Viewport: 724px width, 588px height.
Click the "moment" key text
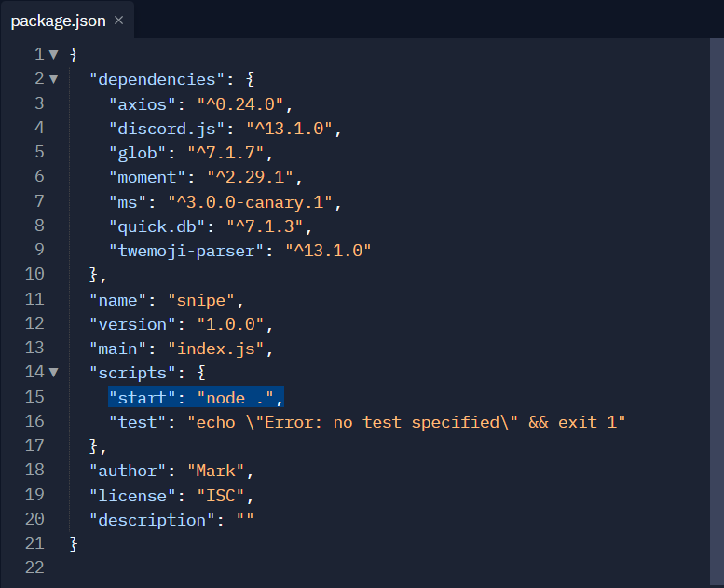point(147,177)
